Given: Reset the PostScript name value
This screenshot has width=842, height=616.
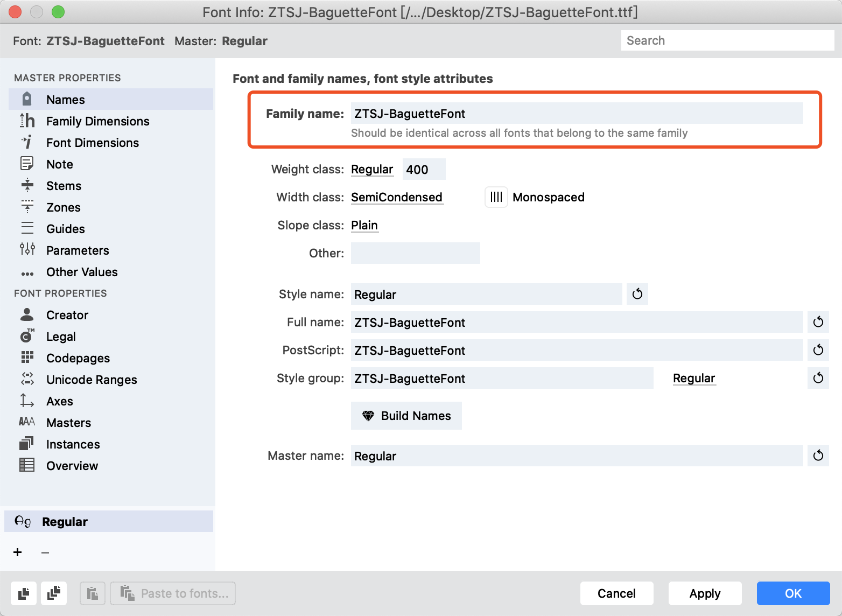Looking at the screenshot, I should (x=818, y=350).
